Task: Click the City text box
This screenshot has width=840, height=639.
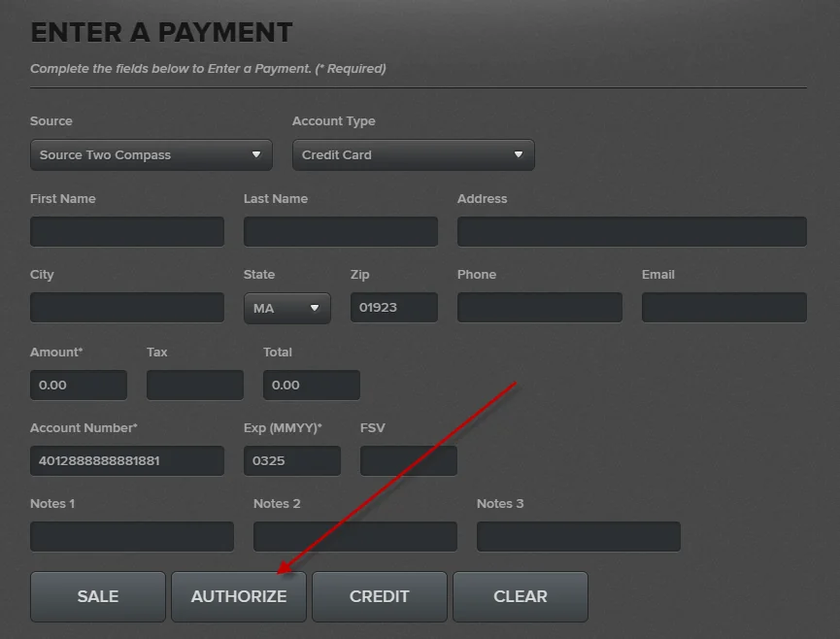Action: (x=127, y=308)
